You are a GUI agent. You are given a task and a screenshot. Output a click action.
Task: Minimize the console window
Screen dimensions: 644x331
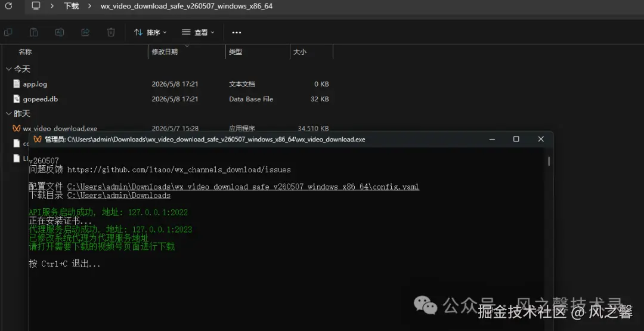(492, 139)
